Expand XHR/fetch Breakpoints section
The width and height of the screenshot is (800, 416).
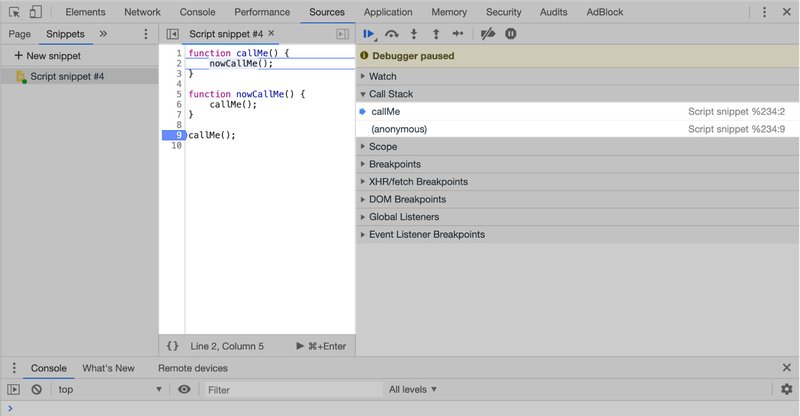click(x=577, y=182)
